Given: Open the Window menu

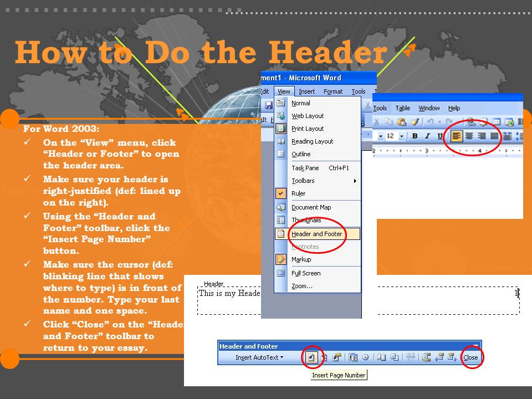Looking at the screenshot, I should (x=429, y=108).
